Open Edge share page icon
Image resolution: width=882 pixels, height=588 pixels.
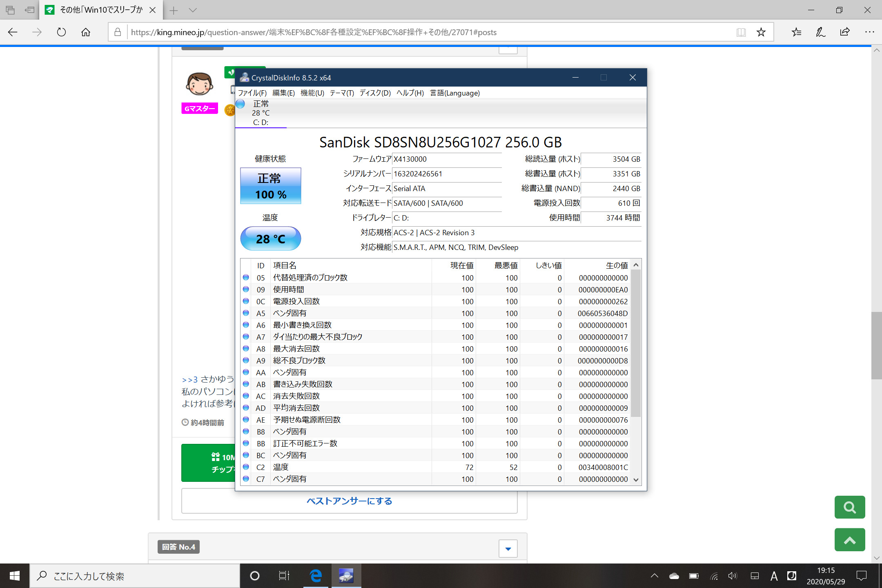coord(845,32)
